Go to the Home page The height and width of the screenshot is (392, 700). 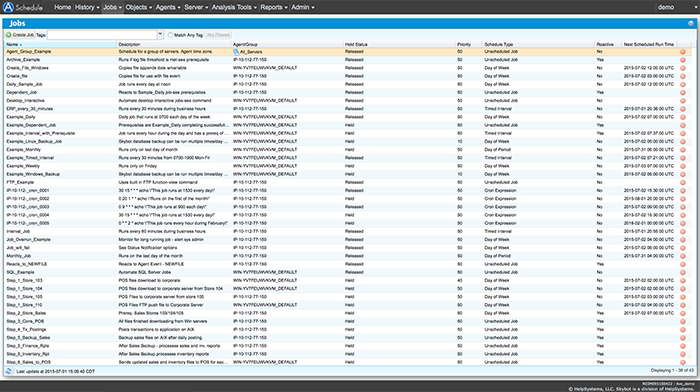tap(62, 7)
